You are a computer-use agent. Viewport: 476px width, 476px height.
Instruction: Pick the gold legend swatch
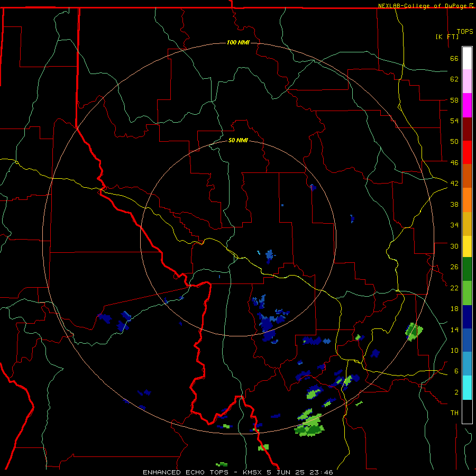(x=467, y=224)
